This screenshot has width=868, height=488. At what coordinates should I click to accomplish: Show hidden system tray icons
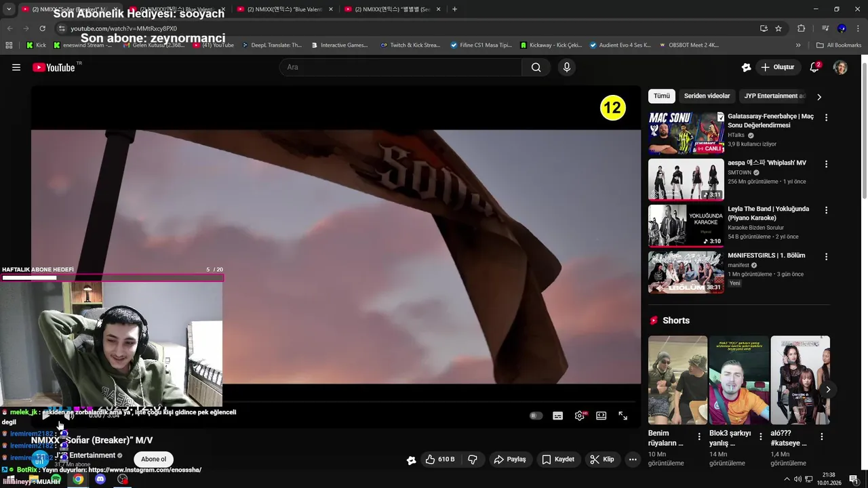(787, 479)
